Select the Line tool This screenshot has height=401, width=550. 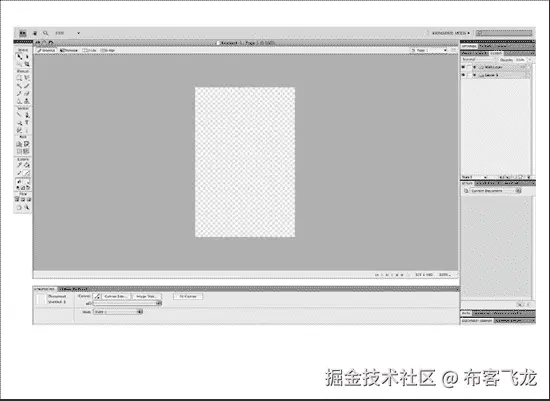19,114
